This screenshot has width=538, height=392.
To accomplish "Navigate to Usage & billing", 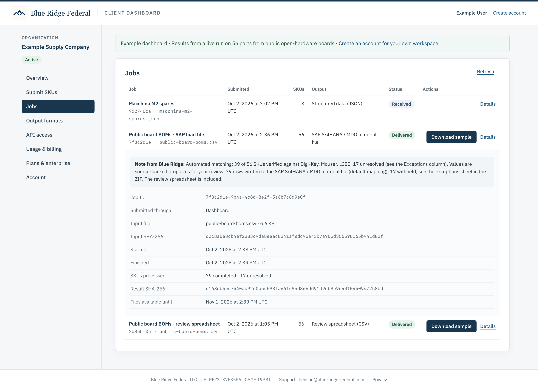I will (x=58, y=149).
